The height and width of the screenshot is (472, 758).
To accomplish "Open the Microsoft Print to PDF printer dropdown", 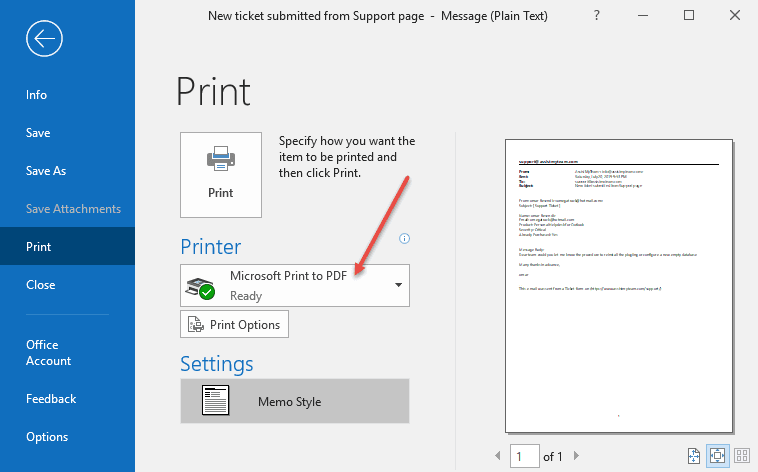I will 295,286.
